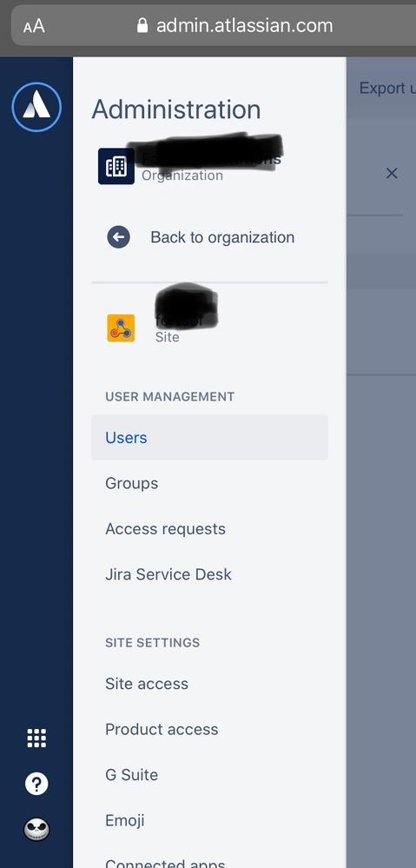Dismiss the panel with X icon
This screenshot has height=868, width=416.
[392, 173]
